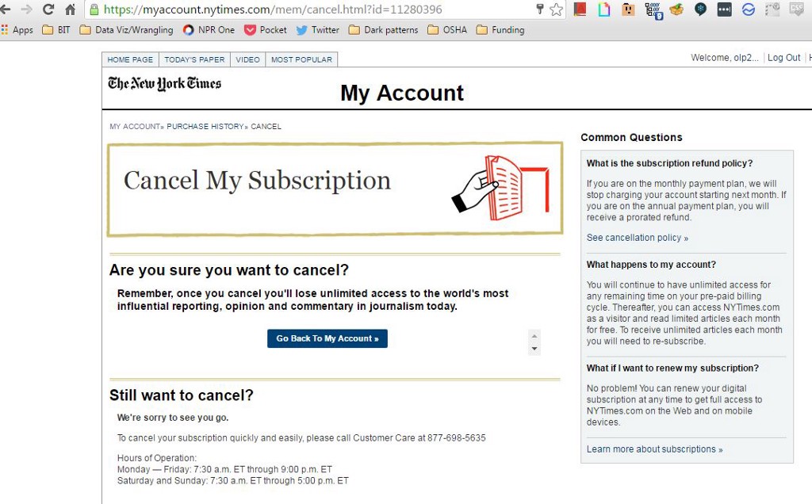This screenshot has width=812, height=504.
Task: Open the Apps grid shortcut
Action: coord(17,30)
